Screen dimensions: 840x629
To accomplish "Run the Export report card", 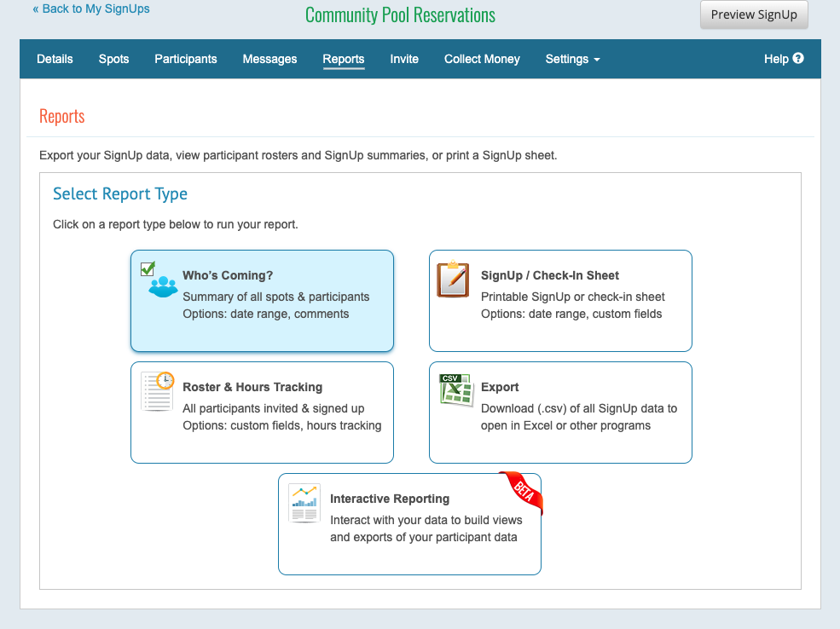I will pyautogui.click(x=560, y=413).
